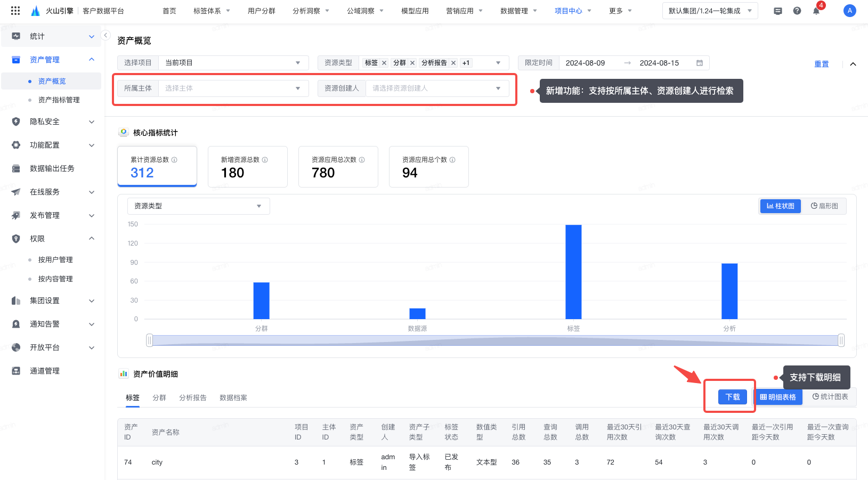Open the 数据管理 top menu
The height and width of the screenshot is (480, 868).
[x=518, y=11]
